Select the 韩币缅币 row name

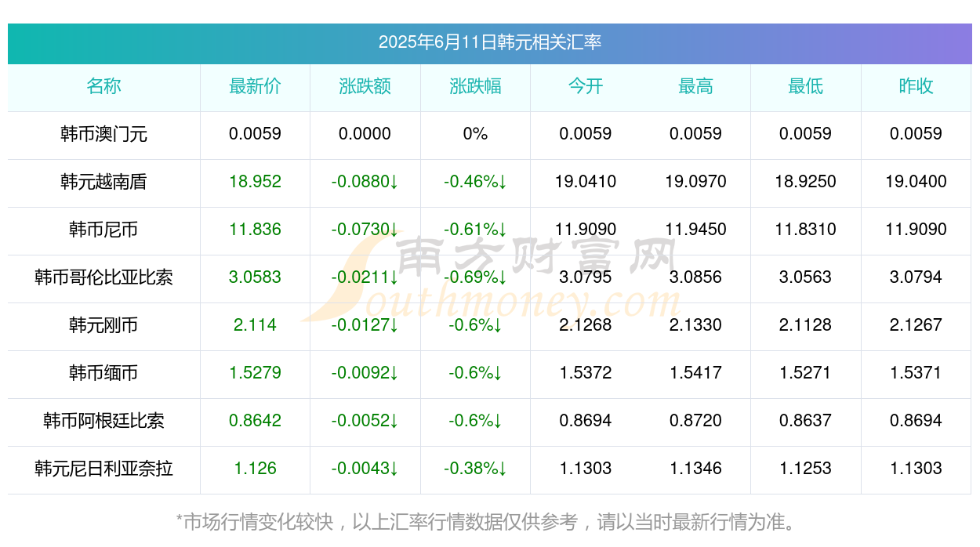point(103,373)
